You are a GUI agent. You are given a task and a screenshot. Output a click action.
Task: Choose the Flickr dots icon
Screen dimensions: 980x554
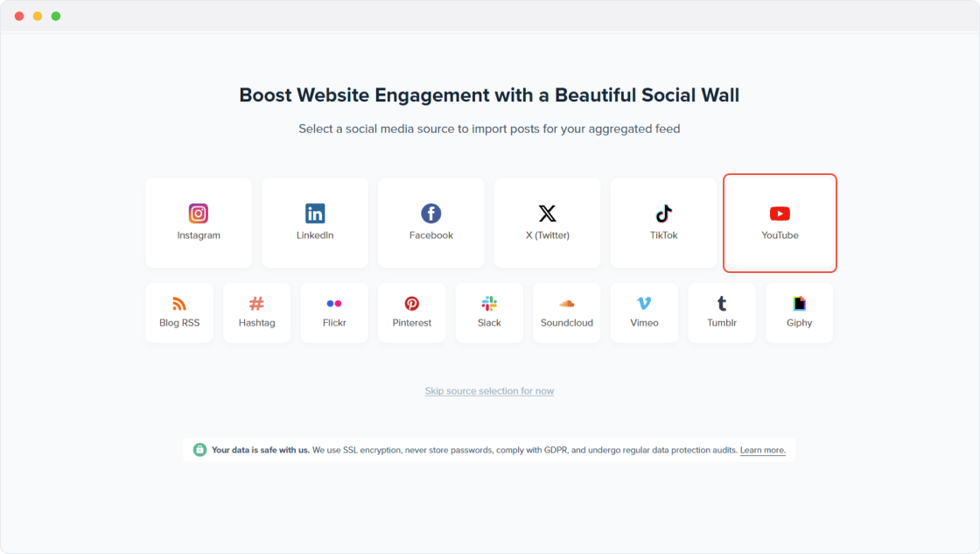coord(334,304)
